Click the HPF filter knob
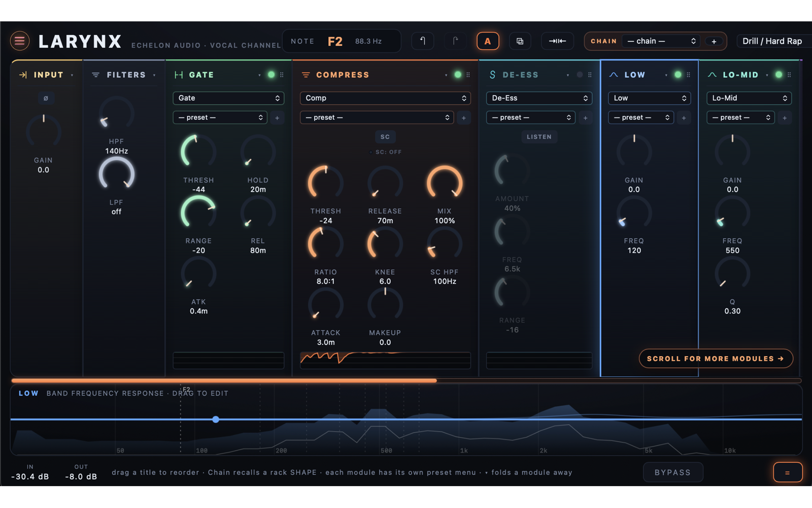 click(116, 114)
